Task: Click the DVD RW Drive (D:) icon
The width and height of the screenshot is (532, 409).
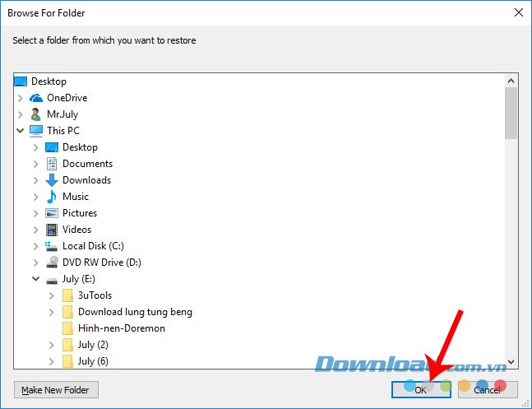Action: pos(52,263)
